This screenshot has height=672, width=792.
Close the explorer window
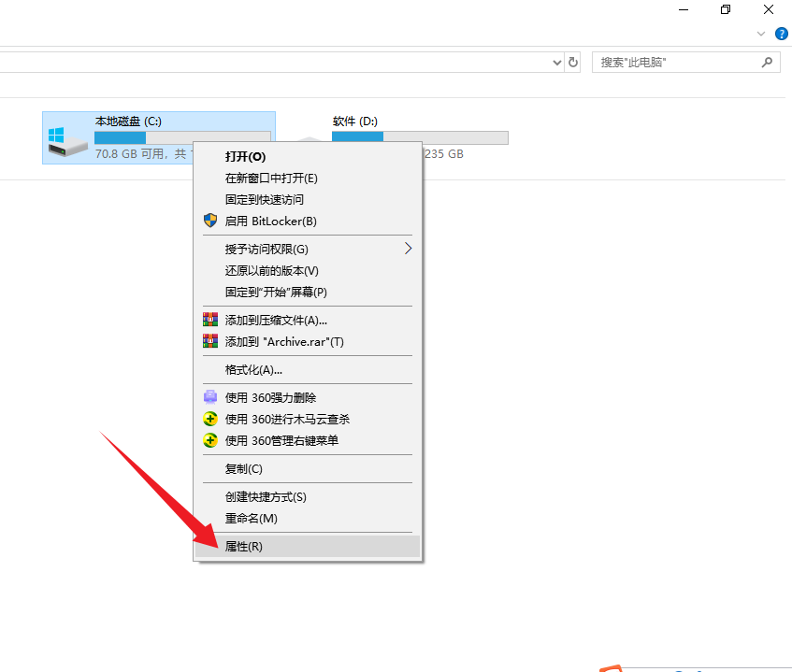769,9
